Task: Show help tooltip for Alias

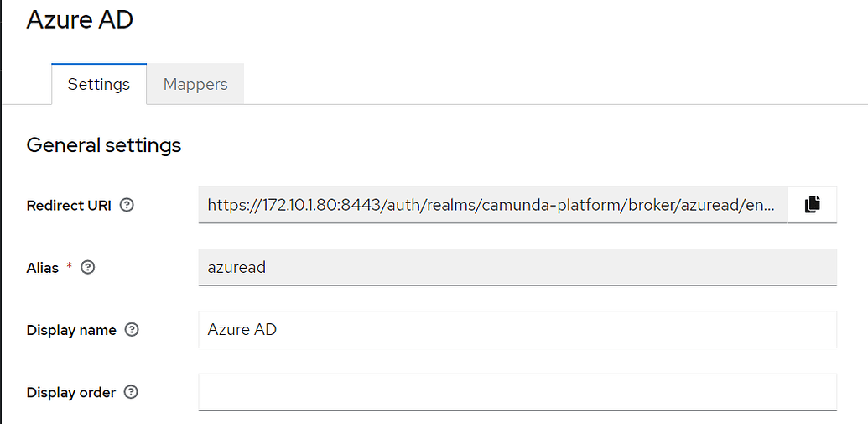Action: 88,268
